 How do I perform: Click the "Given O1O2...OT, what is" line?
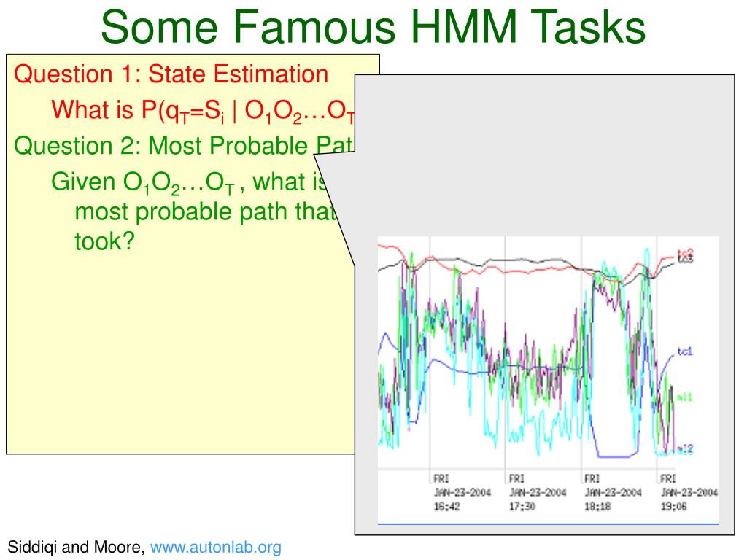(190, 183)
